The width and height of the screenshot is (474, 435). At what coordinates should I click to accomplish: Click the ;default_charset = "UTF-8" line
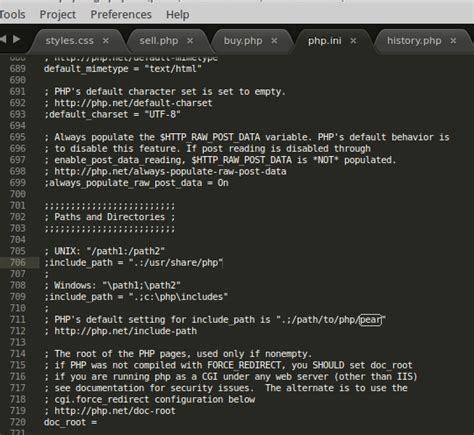coord(112,115)
